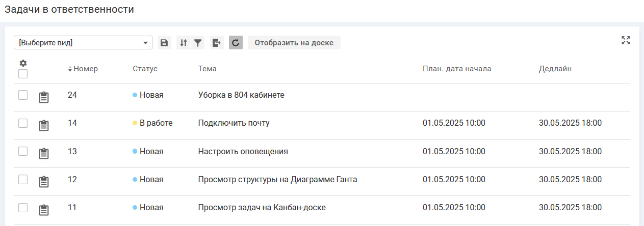Viewport: 644px width, 226px height.
Task: Open the filter funnel icon
Action: click(198, 43)
